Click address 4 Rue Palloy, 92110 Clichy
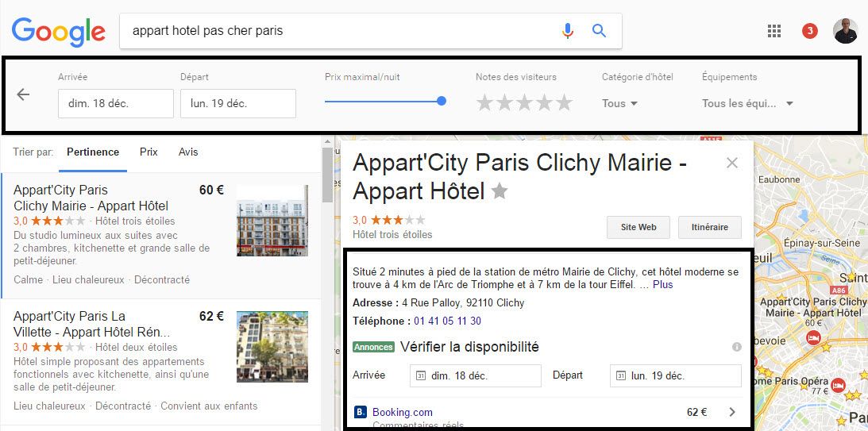The width and height of the screenshot is (868, 431). 463,303
